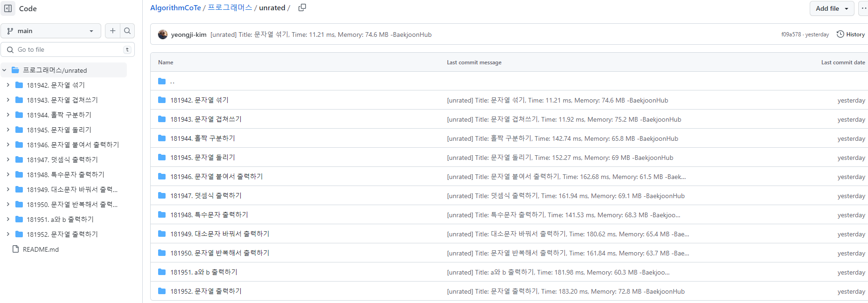
Task: Collapse the 프로그래머스/unrated tree folder
Action: (x=5, y=70)
